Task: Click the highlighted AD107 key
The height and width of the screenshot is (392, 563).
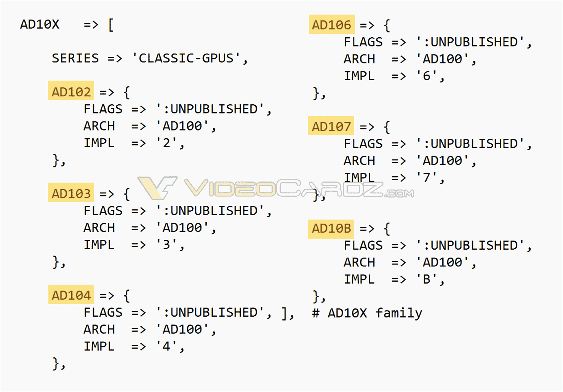Action: 331,126
